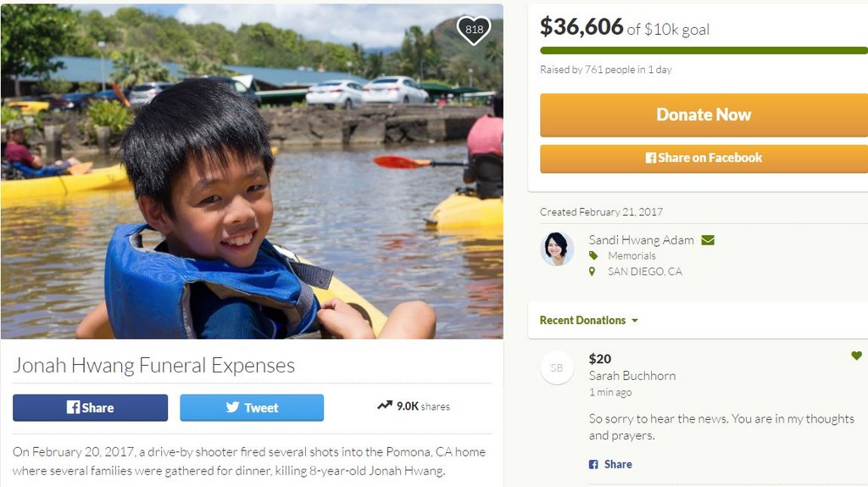
Task: Click the Sarah Buchhorn donor name
Action: (632, 376)
